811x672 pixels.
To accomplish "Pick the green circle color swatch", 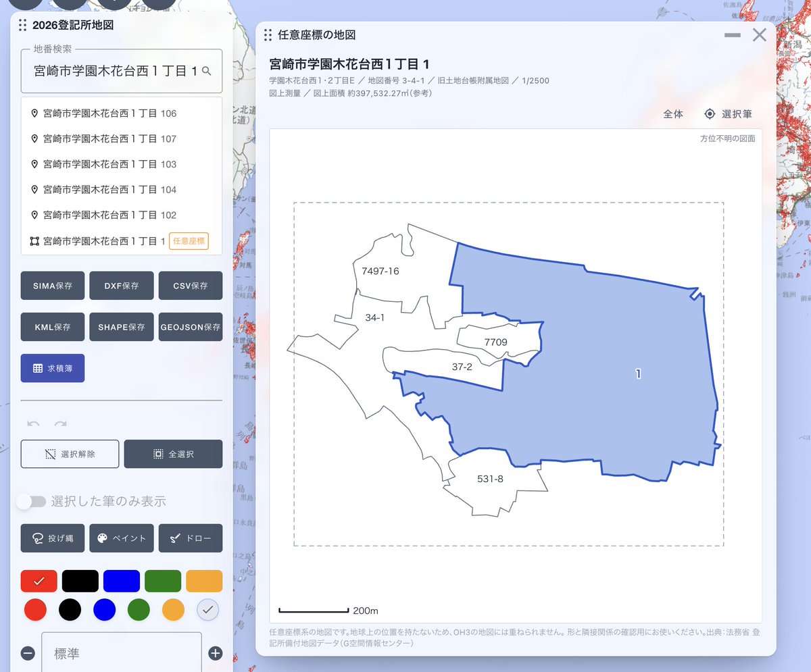I will click(139, 609).
